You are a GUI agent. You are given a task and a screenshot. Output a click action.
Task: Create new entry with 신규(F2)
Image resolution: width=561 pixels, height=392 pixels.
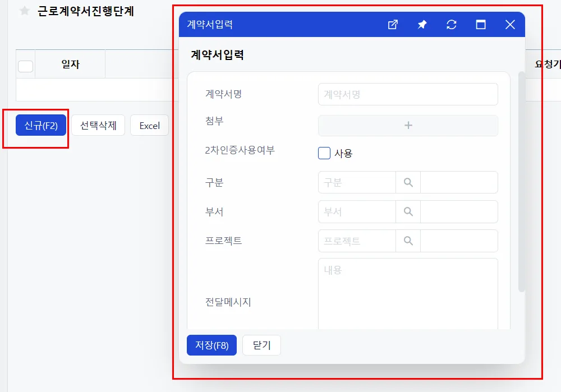(41, 125)
